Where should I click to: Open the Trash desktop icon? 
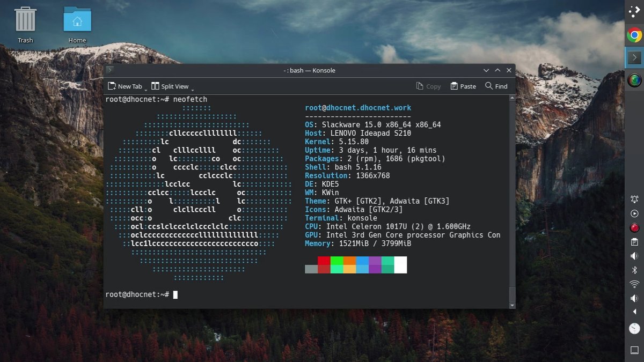[25, 25]
